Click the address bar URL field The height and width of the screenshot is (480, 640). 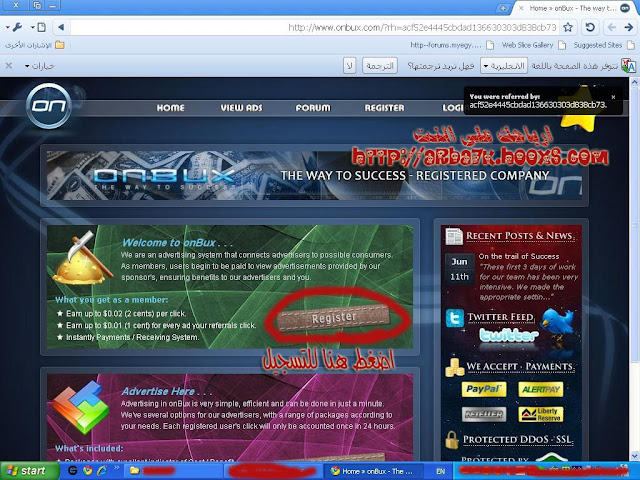tap(314, 27)
